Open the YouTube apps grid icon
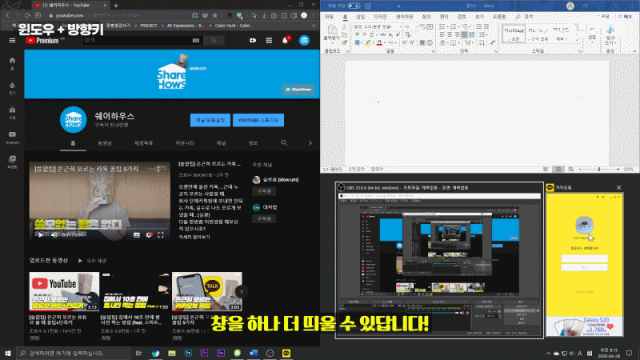This screenshot has width=640, height=360. tap(269, 40)
